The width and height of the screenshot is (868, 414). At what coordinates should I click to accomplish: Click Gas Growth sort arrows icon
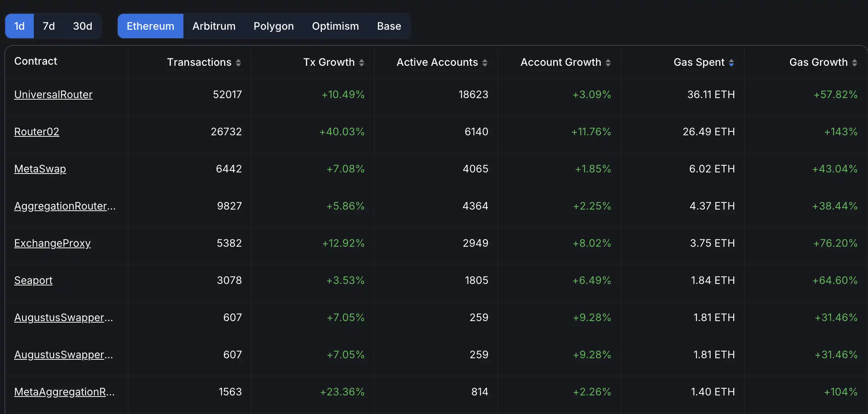point(855,63)
